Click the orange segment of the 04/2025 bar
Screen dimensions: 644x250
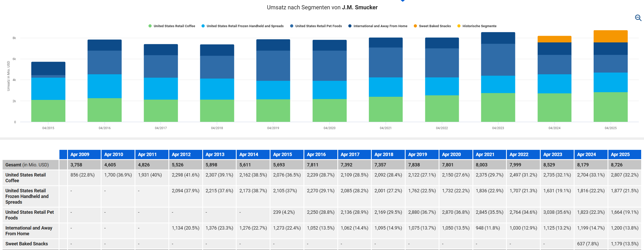pos(610,36)
